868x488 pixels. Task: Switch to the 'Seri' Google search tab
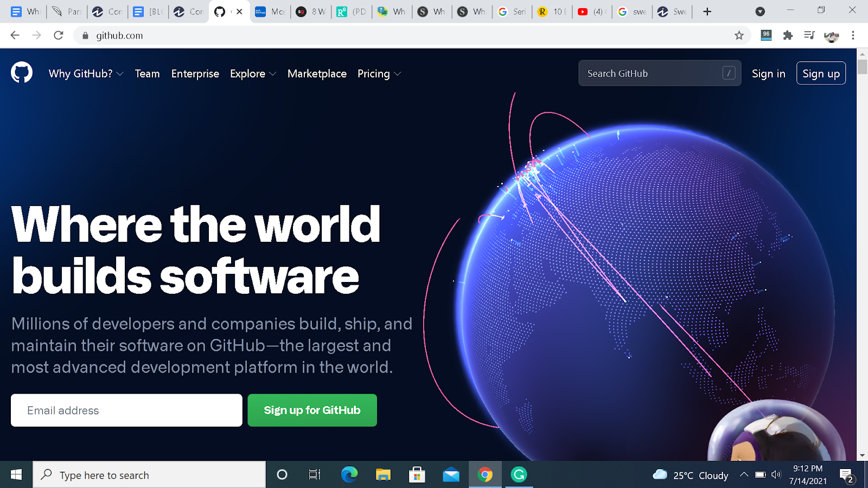coord(511,11)
